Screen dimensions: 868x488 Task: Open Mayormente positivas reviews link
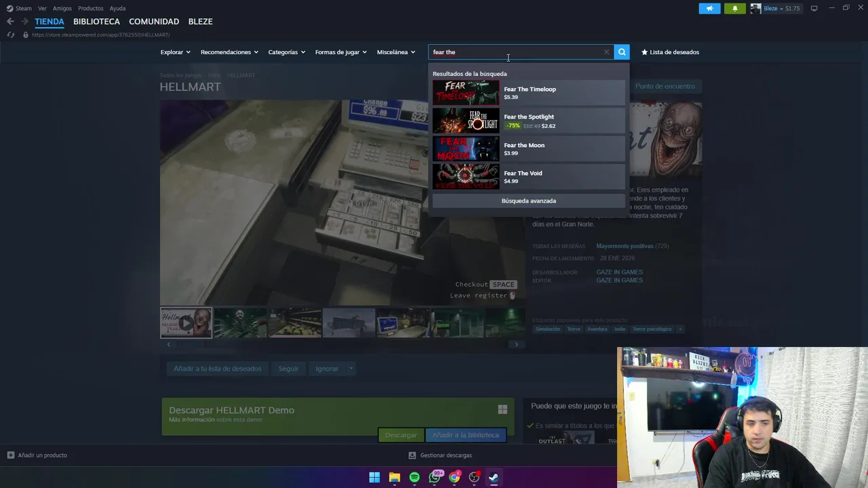click(x=625, y=246)
